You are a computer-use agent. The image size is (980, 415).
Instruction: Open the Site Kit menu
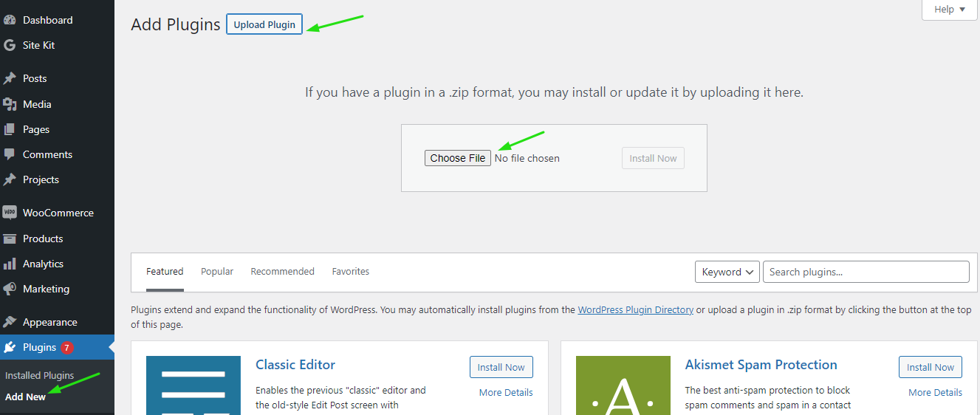pos(39,45)
